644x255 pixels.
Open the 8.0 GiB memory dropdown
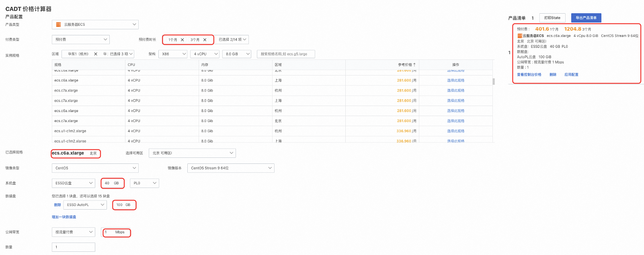click(237, 54)
